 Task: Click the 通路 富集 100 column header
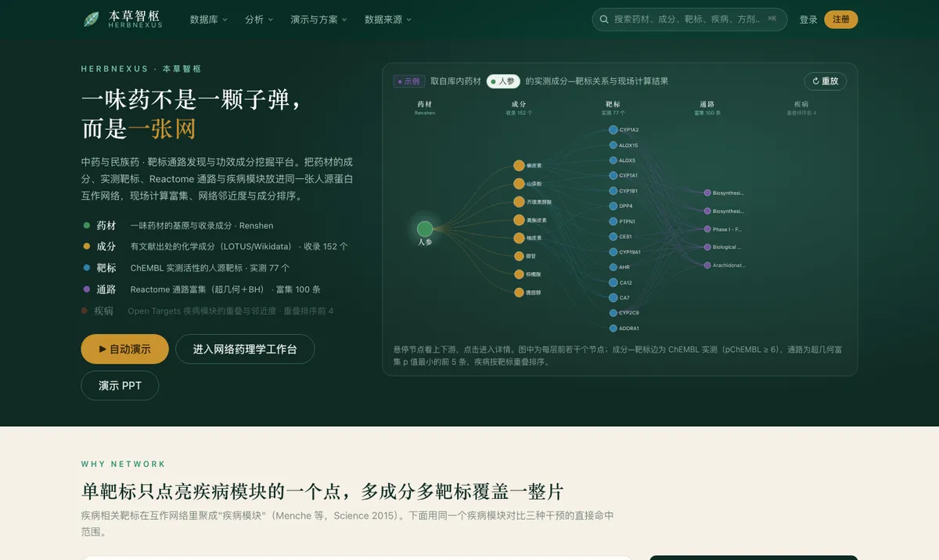(x=707, y=108)
